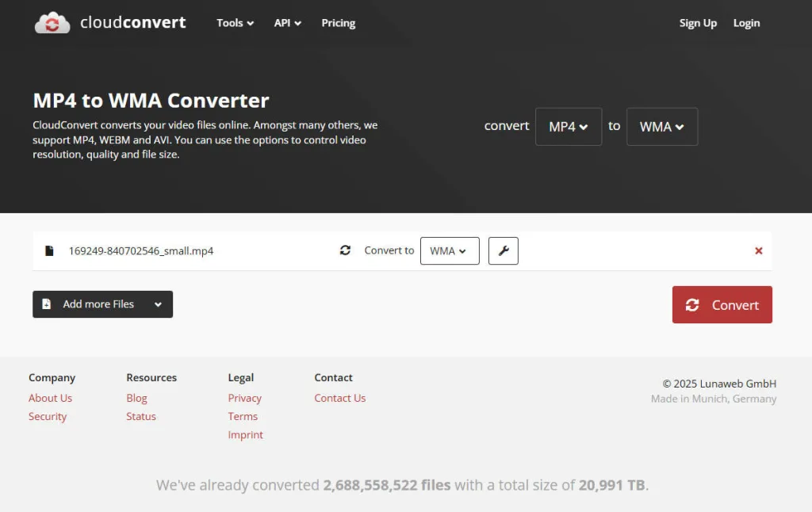
Task: Remove the uploaded file with the red X
Action: coord(758,250)
